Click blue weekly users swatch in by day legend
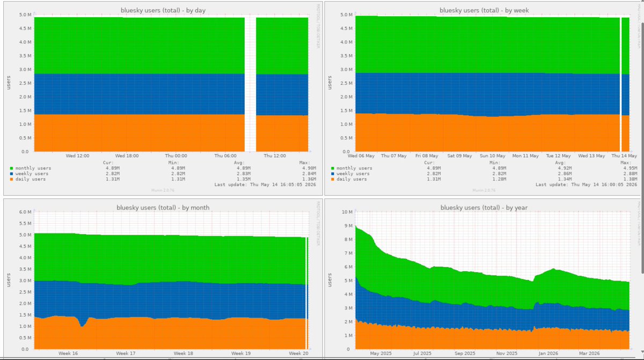 (x=12, y=174)
